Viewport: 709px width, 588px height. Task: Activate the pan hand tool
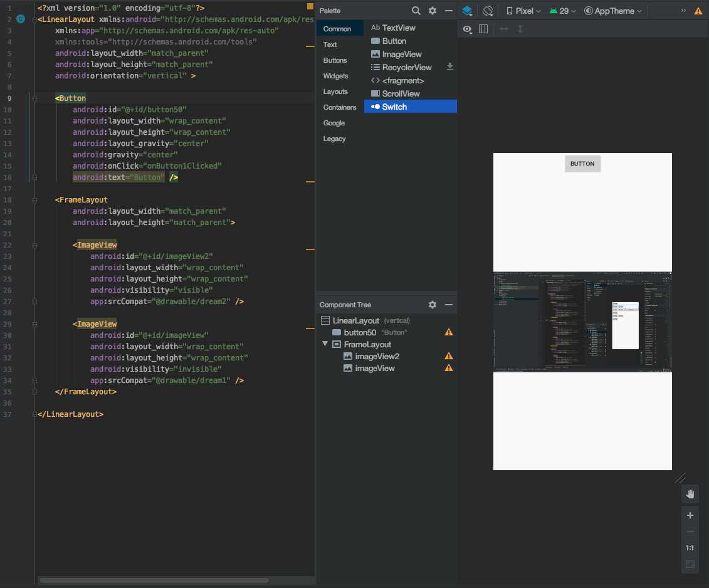(x=690, y=493)
